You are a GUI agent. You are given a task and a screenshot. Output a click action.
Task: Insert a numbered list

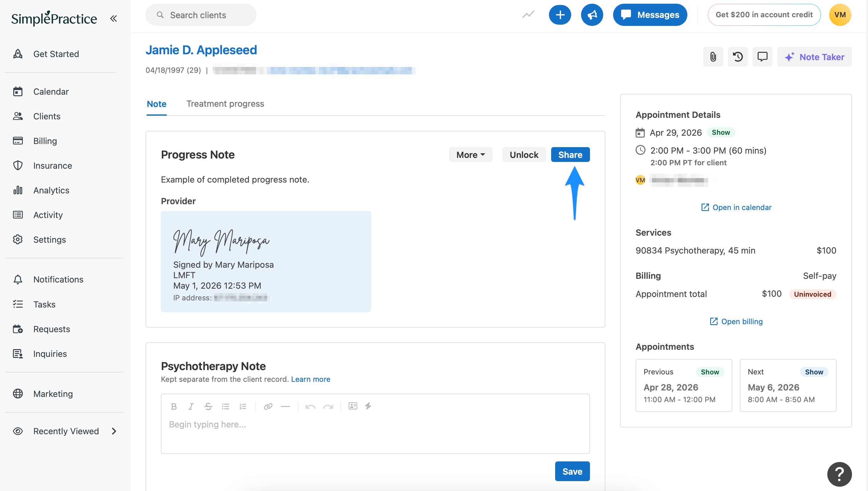point(243,406)
